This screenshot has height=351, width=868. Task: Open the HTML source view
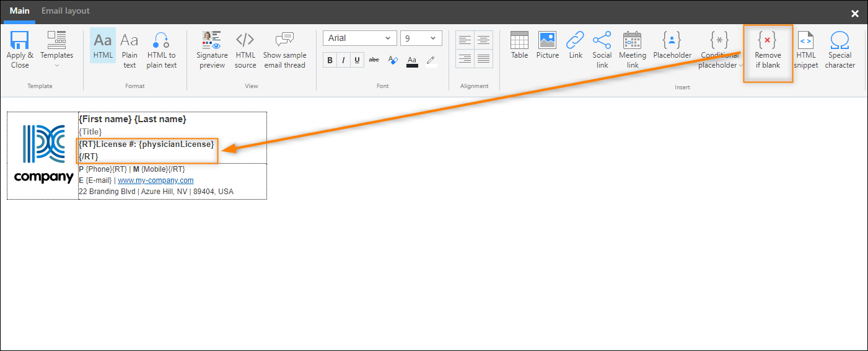click(245, 49)
